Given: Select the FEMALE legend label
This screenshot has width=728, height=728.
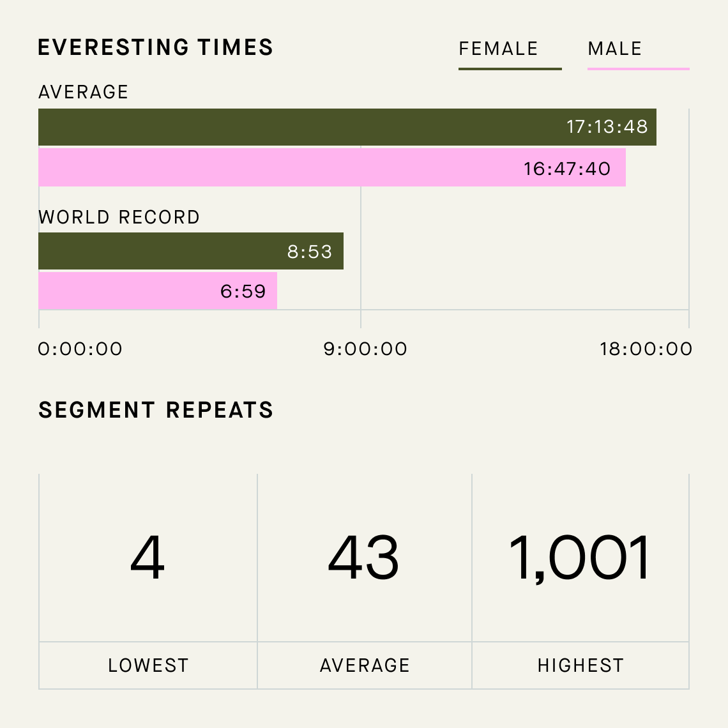Looking at the screenshot, I should [498, 49].
